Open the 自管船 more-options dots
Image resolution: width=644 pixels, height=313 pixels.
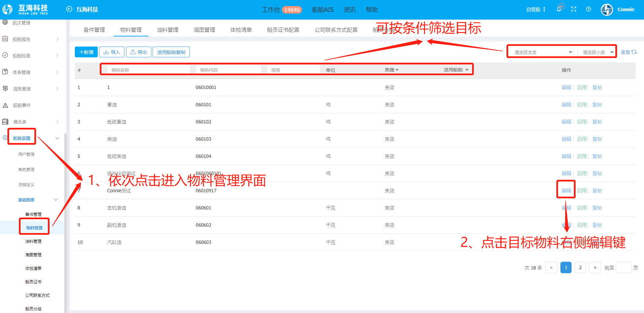tap(544, 9)
